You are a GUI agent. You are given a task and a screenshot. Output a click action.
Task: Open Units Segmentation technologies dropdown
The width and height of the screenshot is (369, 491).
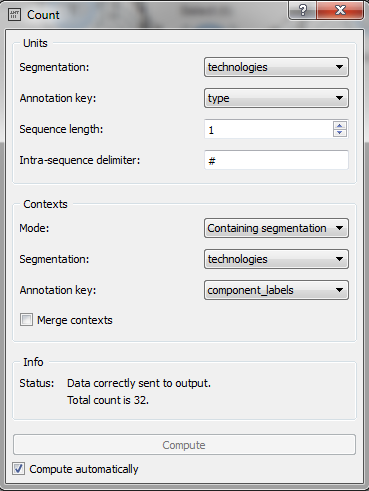point(276,67)
